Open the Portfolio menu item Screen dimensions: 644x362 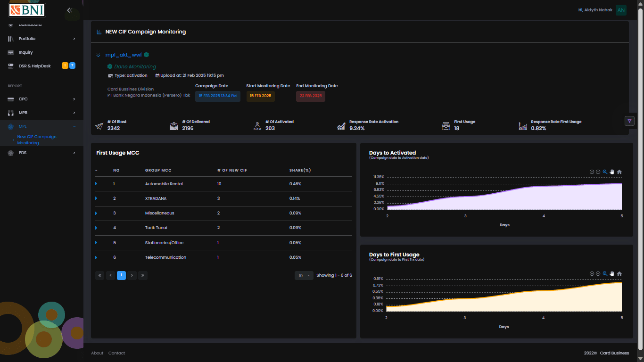[x=41, y=39]
